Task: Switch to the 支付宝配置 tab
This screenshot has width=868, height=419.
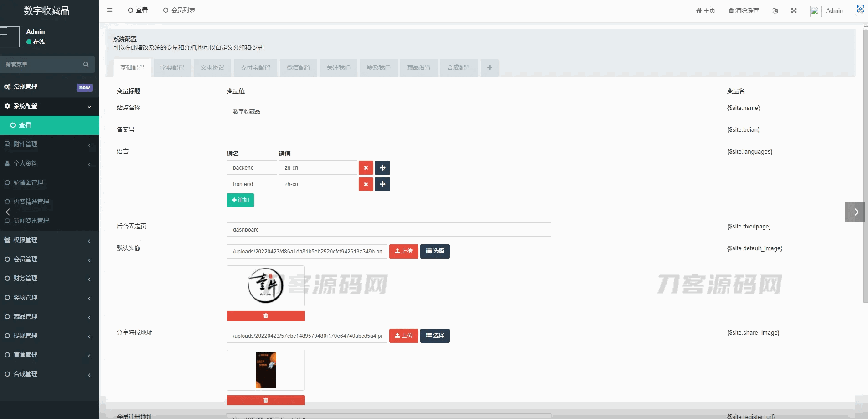Action: (x=255, y=68)
